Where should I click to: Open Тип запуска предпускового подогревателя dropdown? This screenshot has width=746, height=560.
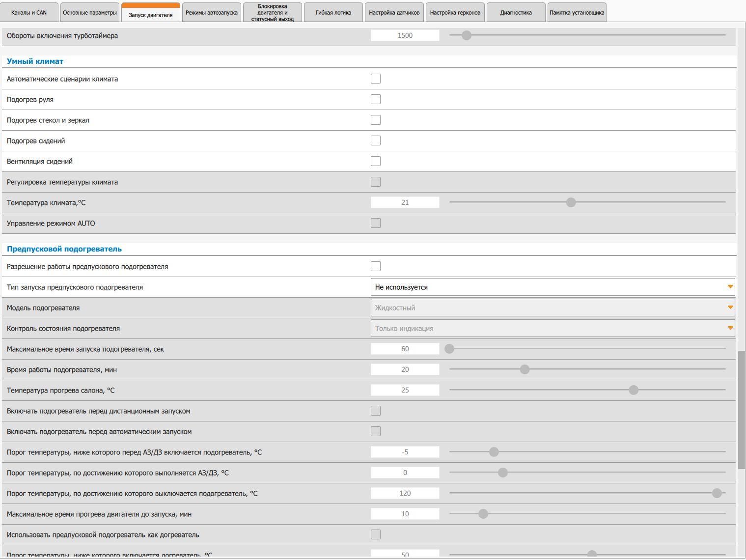tap(553, 287)
